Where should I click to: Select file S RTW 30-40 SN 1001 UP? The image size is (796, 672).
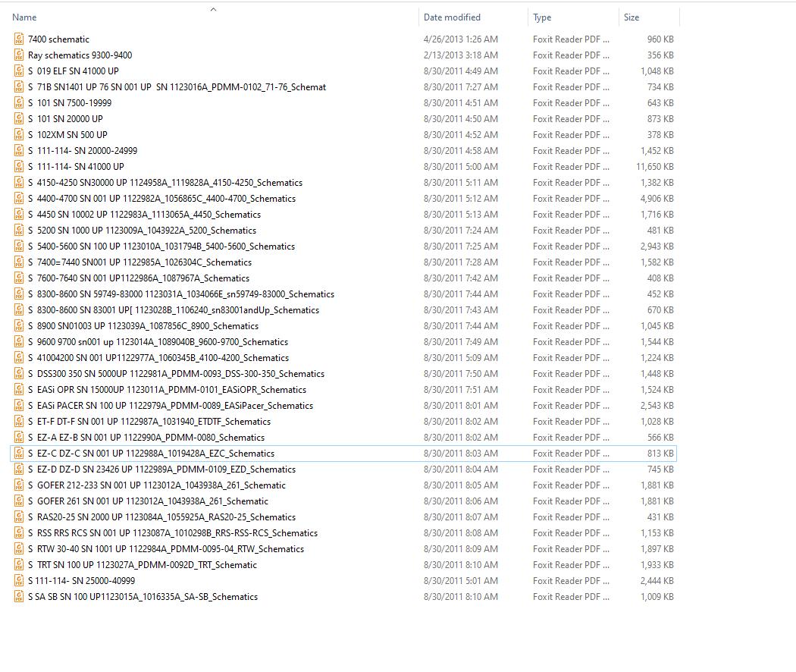(x=343, y=548)
